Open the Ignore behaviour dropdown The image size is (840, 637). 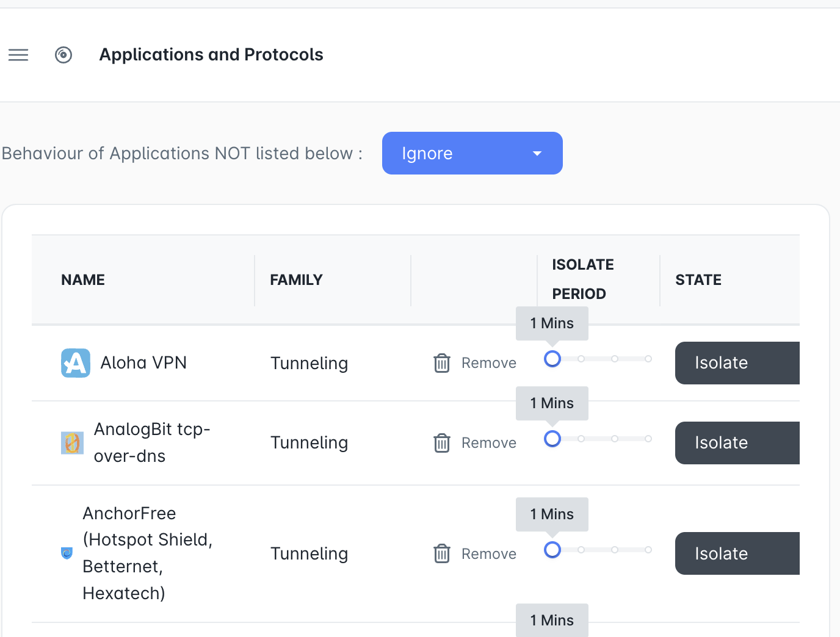coord(472,153)
